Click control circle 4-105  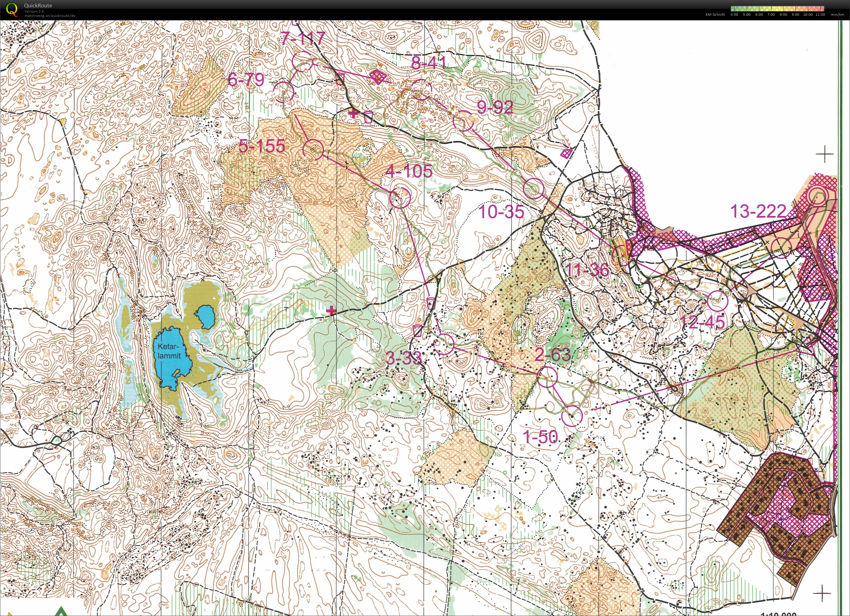pyautogui.click(x=400, y=197)
